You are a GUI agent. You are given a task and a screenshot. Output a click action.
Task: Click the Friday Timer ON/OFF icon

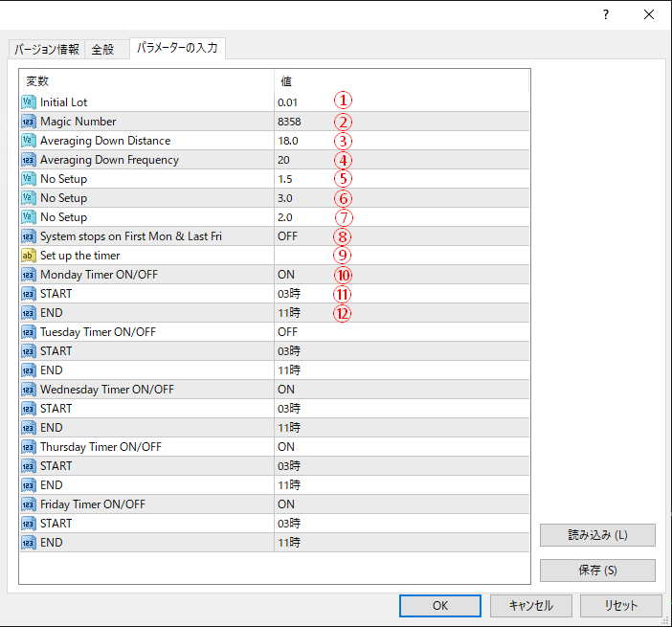[x=28, y=504]
